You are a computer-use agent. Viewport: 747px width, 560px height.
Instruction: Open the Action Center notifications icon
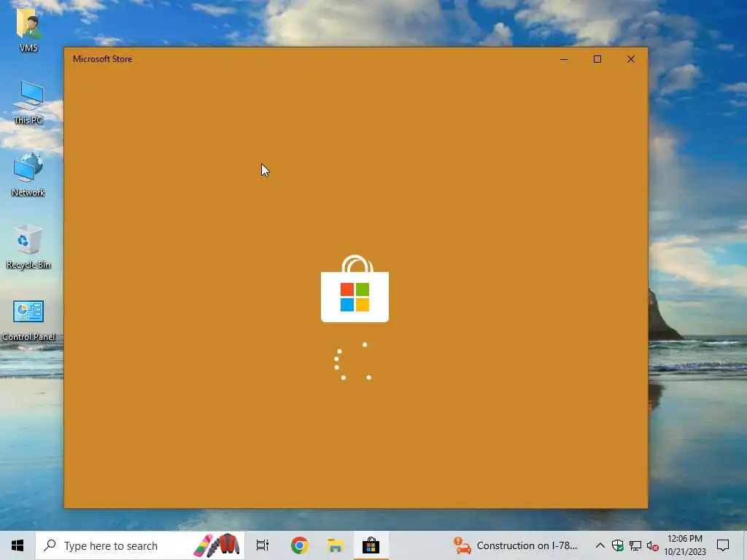[723, 545]
